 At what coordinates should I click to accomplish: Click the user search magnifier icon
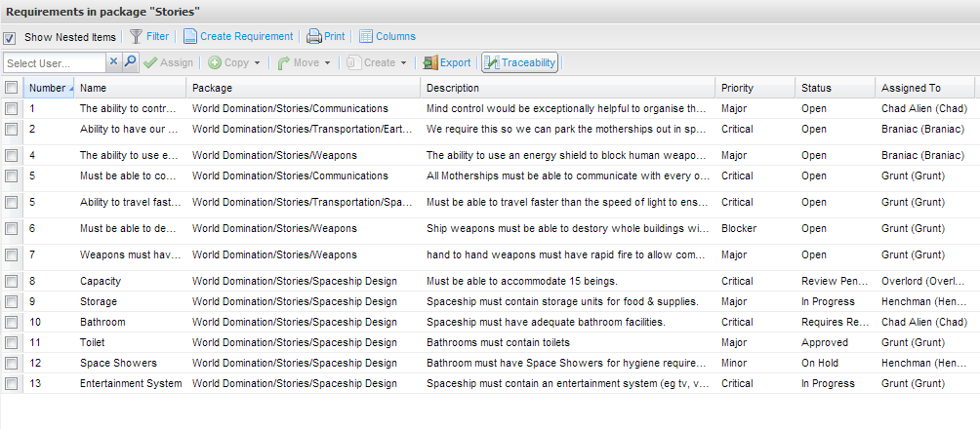130,62
